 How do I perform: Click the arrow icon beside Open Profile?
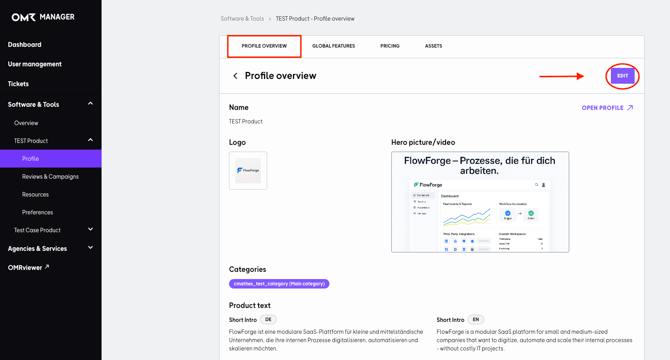pyautogui.click(x=630, y=108)
